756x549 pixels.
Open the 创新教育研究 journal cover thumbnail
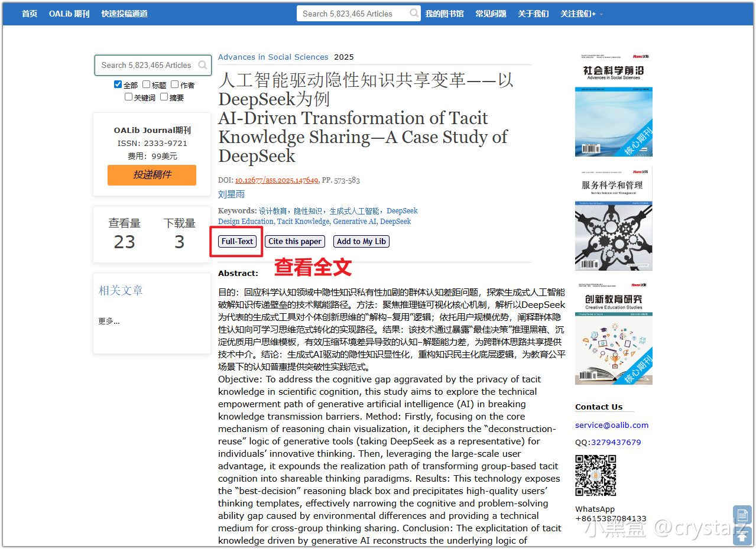[614, 333]
